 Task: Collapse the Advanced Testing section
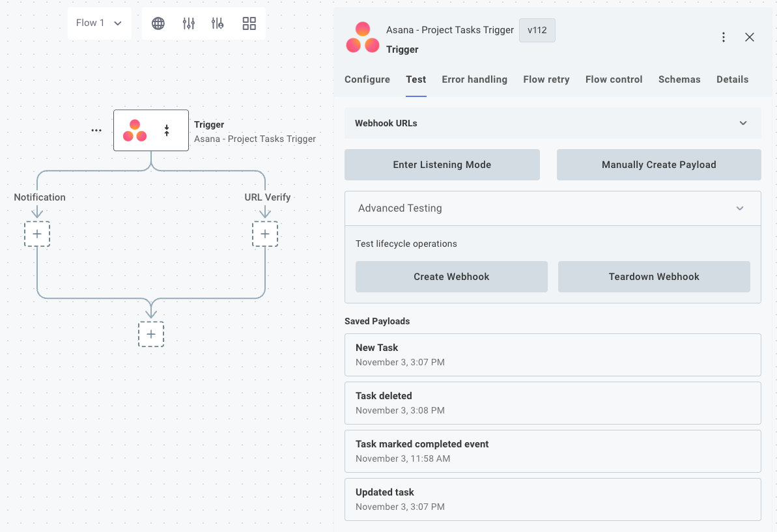click(740, 208)
